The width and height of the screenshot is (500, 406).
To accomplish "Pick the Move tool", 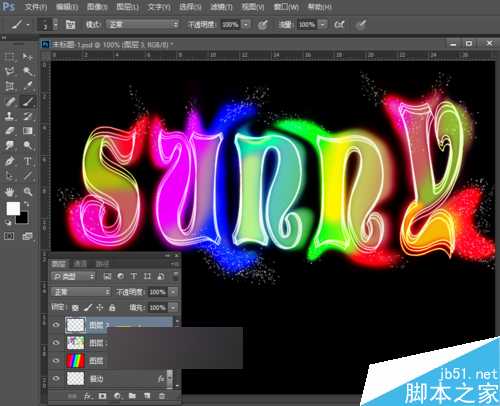I will [x=27, y=57].
